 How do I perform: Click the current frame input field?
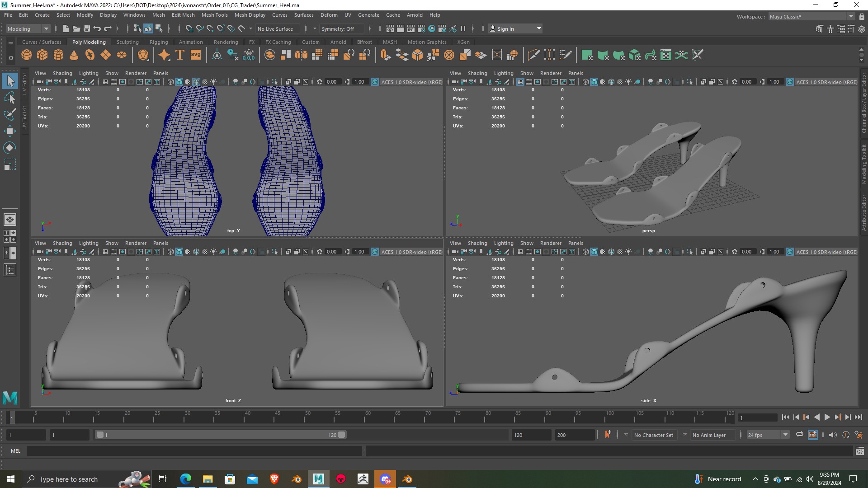click(x=758, y=418)
